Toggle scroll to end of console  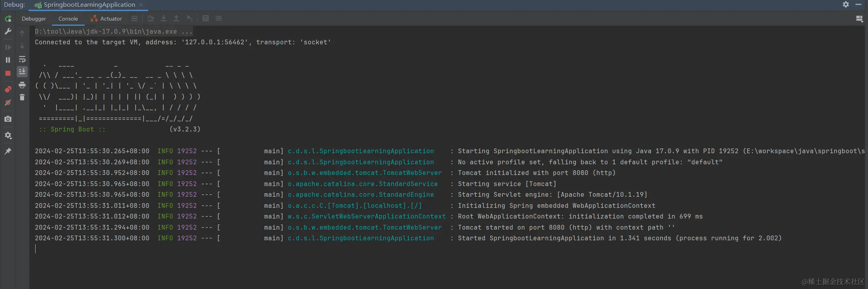click(x=22, y=71)
